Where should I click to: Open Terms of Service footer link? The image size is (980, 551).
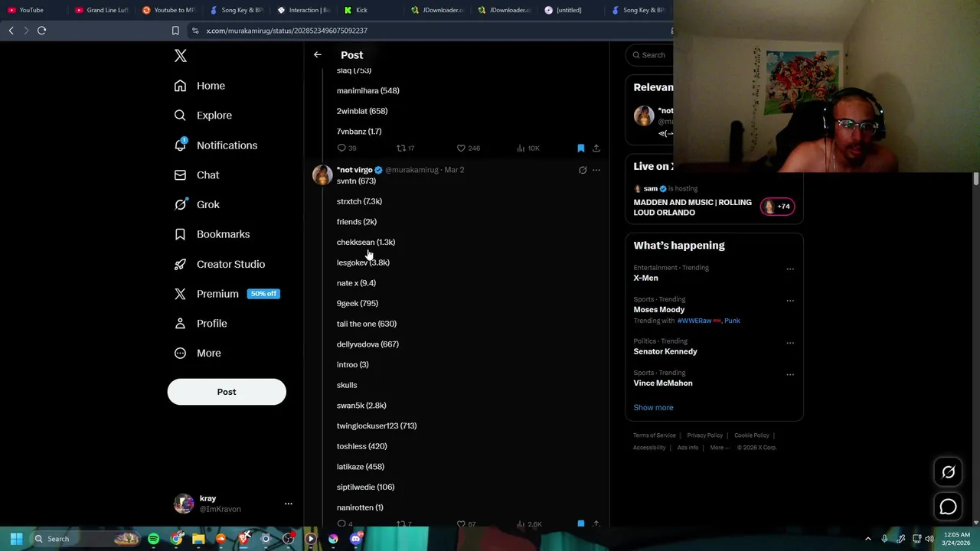pos(655,435)
